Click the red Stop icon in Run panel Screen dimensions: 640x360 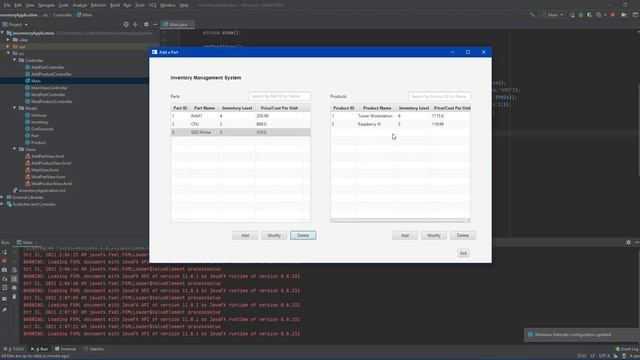[x=4, y=261]
